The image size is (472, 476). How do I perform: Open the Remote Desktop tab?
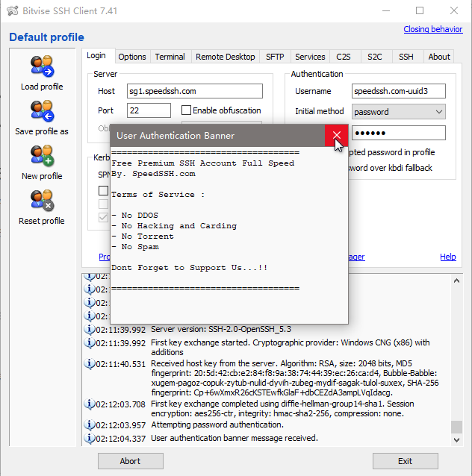[x=226, y=57]
